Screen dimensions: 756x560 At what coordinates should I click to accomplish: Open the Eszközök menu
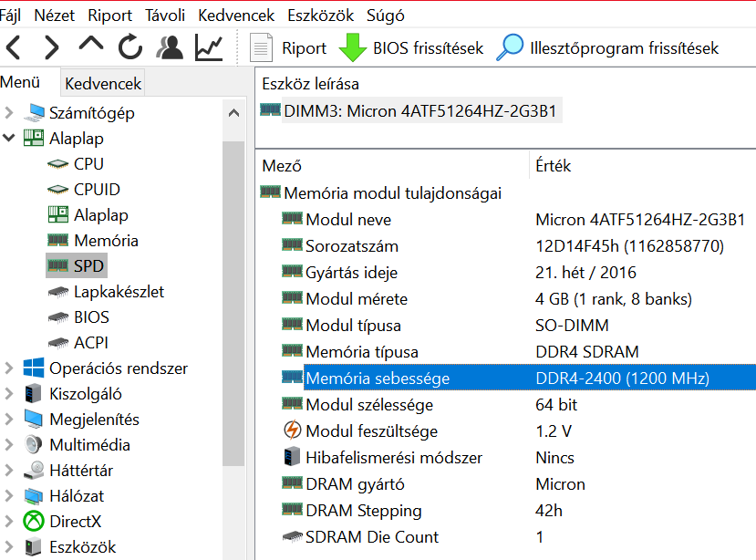point(321,16)
